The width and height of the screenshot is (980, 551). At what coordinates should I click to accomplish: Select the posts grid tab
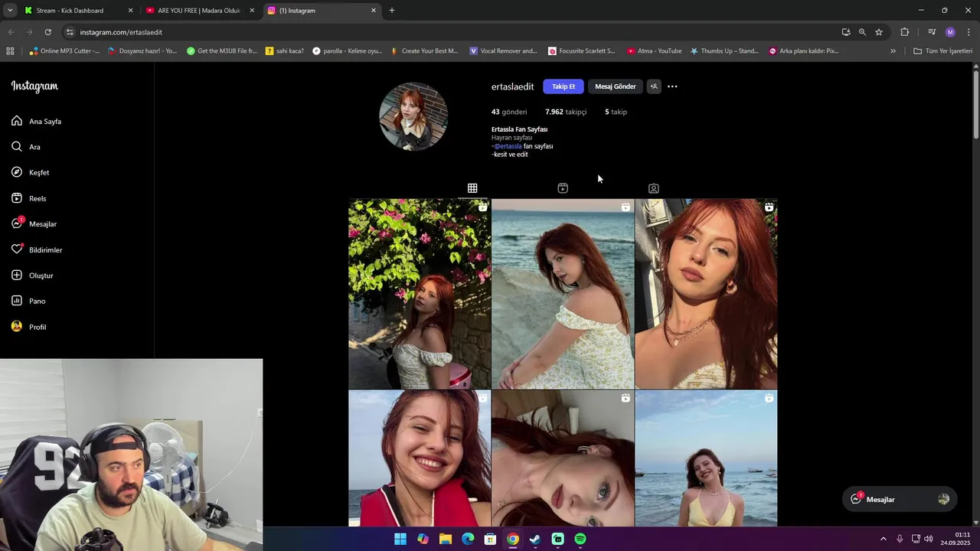coord(472,188)
